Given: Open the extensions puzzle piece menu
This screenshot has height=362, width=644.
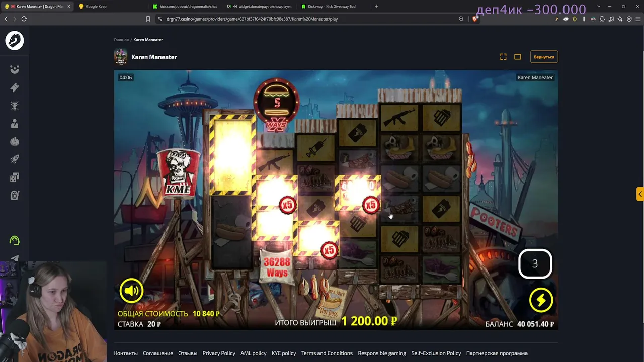Looking at the screenshot, I should point(602,19).
